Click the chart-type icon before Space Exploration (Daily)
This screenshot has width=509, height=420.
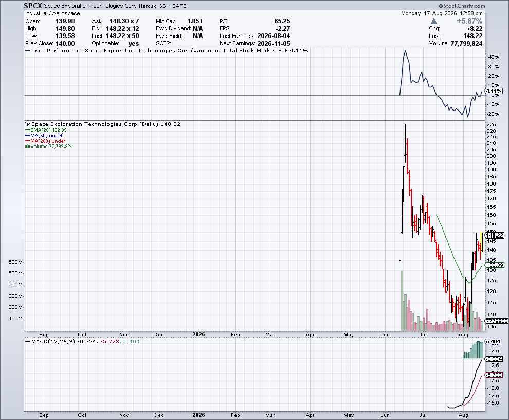tap(28, 124)
